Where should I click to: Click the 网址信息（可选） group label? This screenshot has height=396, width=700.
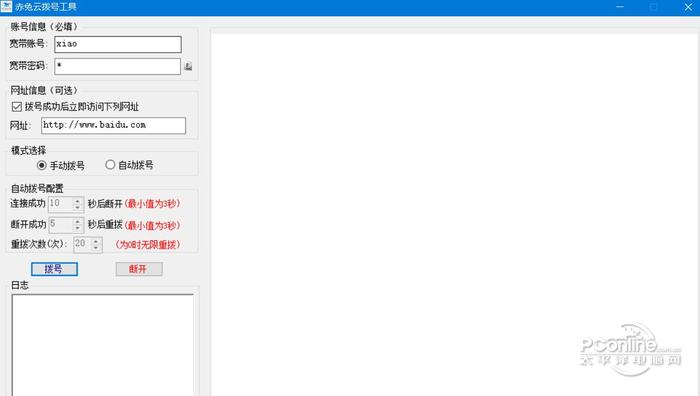44,91
